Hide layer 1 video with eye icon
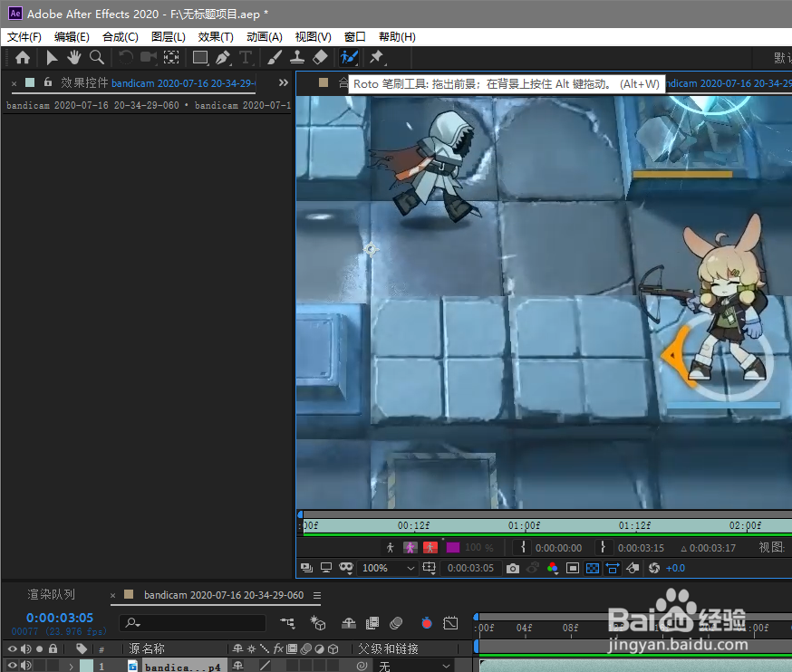 point(12,666)
